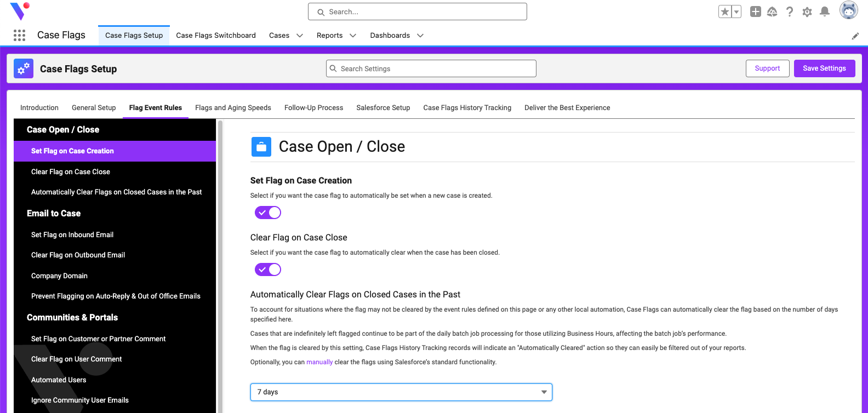Click the global Search field
868x413 pixels.
click(418, 12)
